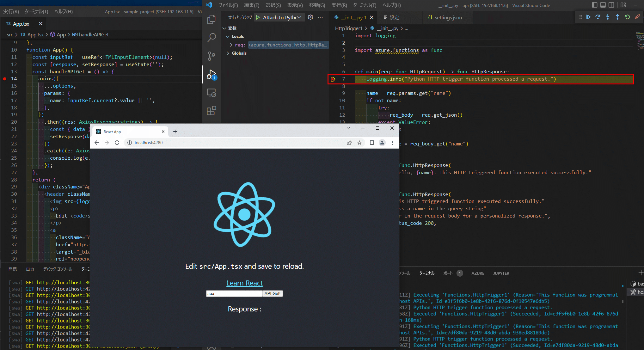Open the 移動(G) menu
Screen dimensions: 644x350
[x=317, y=5]
